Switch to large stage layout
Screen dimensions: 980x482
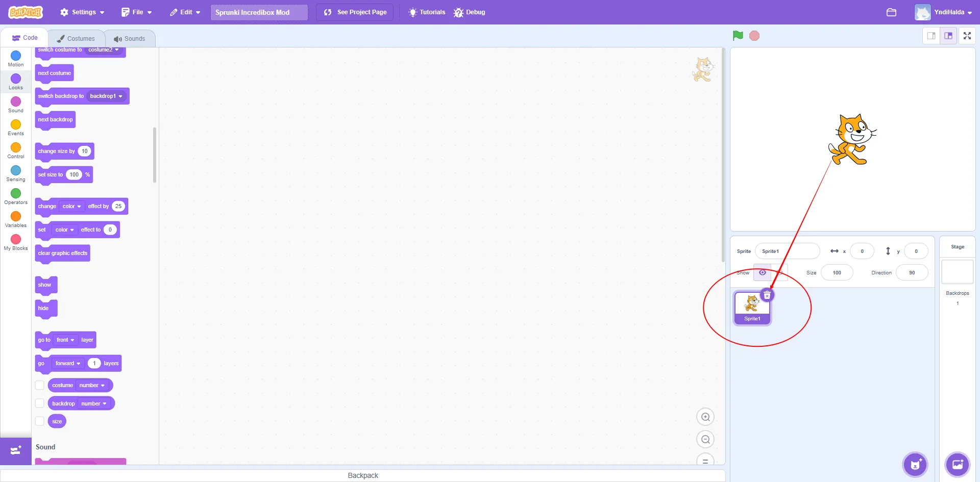coord(948,36)
